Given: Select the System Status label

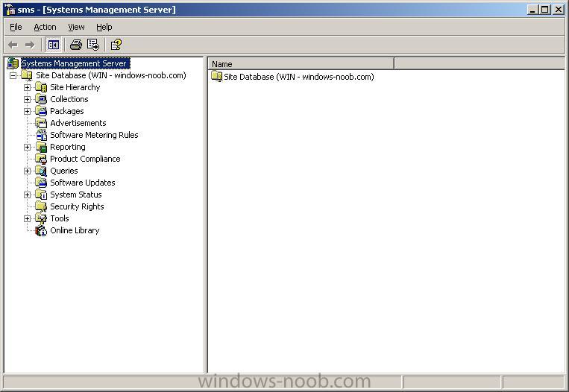Looking at the screenshot, I should tap(75, 195).
